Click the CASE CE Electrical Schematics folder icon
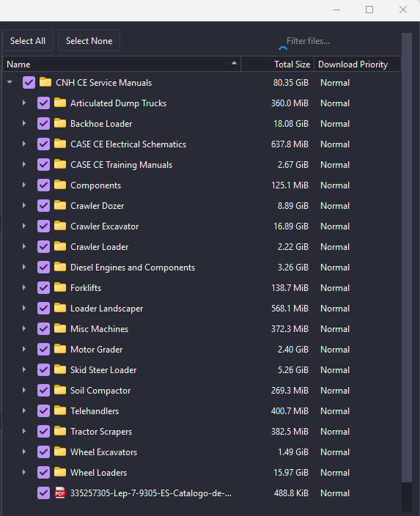This screenshot has width=420, height=516. [60, 144]
